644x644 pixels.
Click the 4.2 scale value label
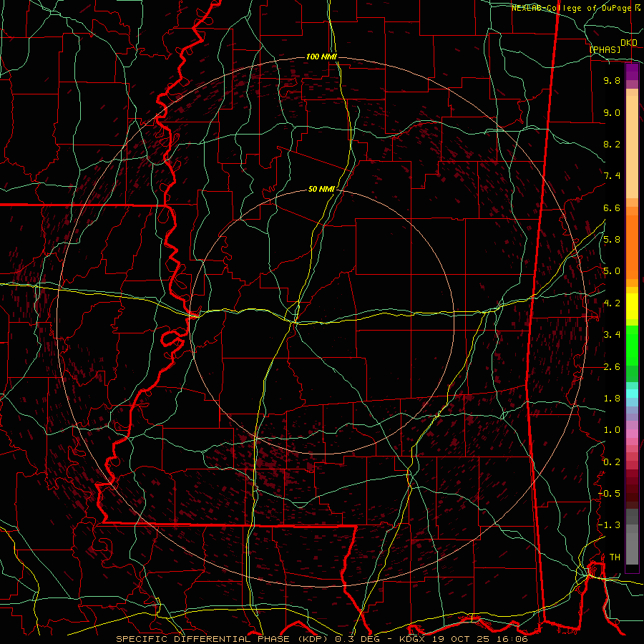click(612, 303)
